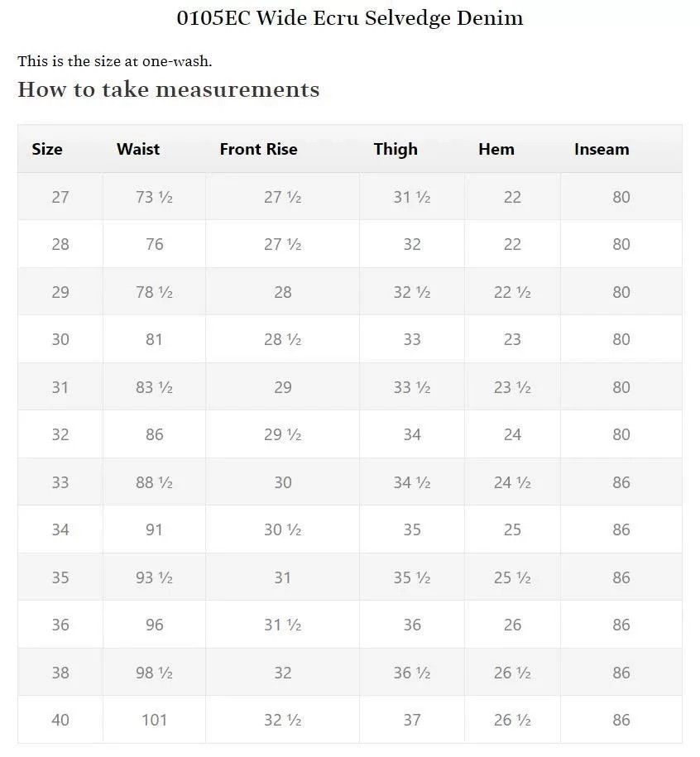The width and height of the screenshot is (700, 757).
Task: Click the Inseam column header
Action: click(602, 149)
